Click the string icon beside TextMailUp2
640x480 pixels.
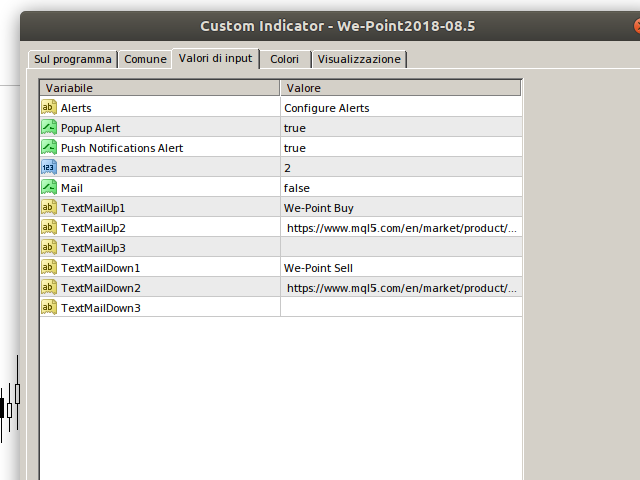pyautogui.click(x=49, y=227)
